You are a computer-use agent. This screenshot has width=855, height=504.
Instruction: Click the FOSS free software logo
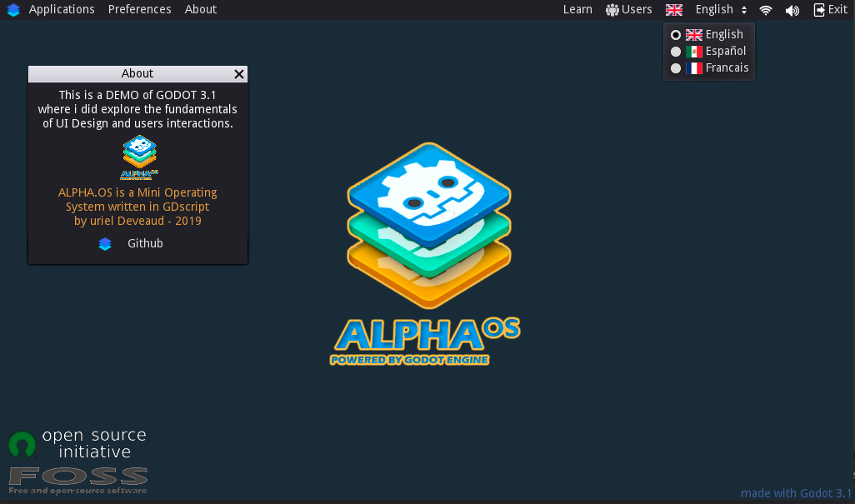(x=78, y=481)
